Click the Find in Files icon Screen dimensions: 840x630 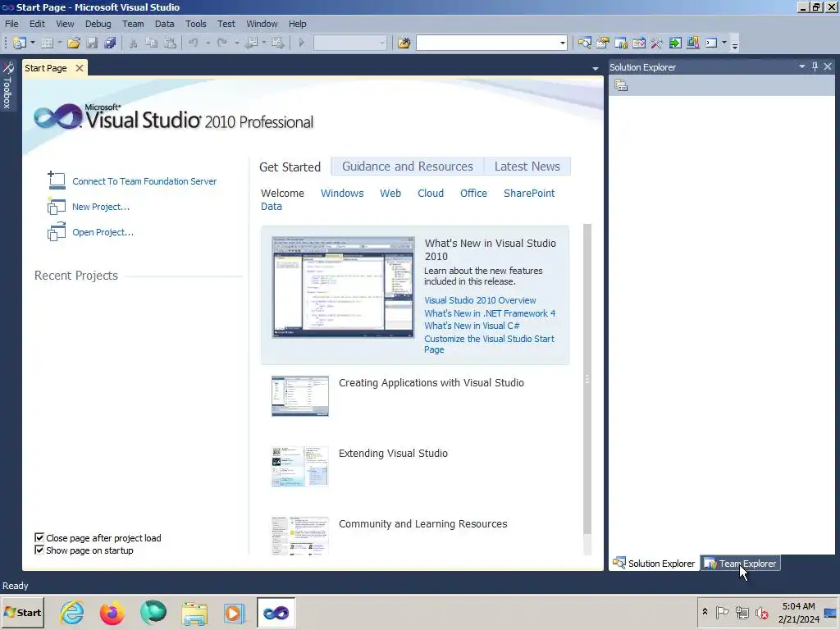404,43
